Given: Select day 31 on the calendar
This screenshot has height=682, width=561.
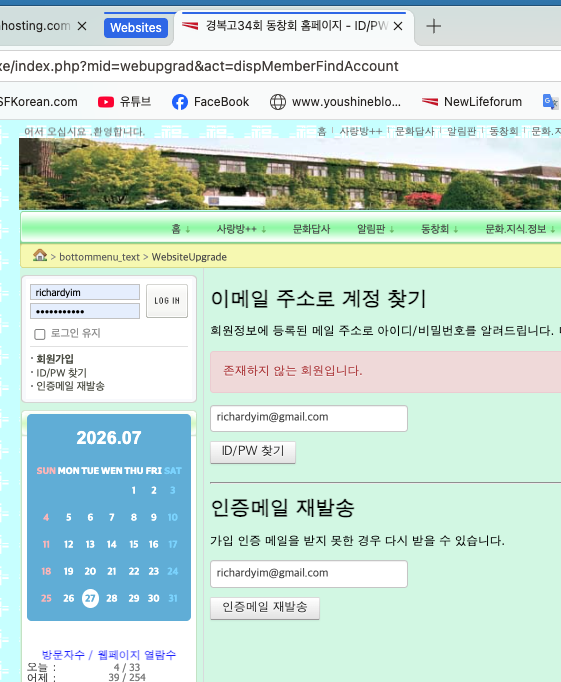Looking at the screenshot, I should pos(173,598).
